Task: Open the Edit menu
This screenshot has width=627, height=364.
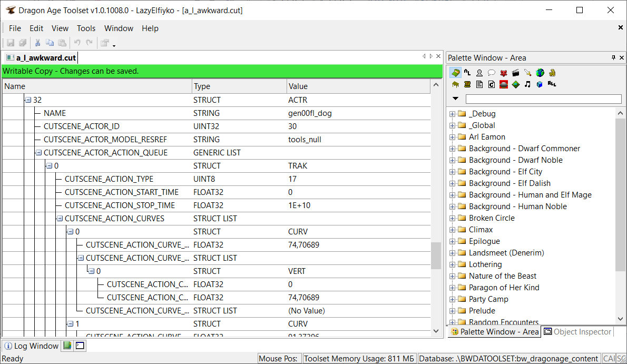Action: [36, 28]
